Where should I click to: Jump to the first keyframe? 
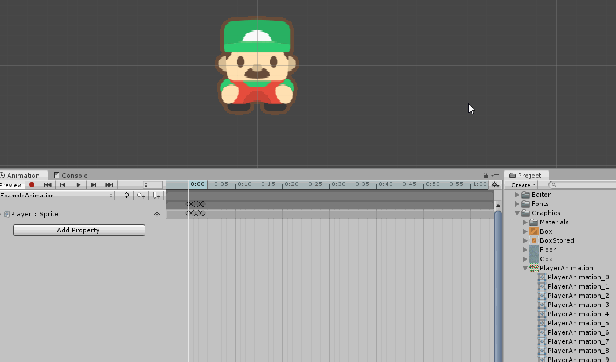tap(48, 185)
